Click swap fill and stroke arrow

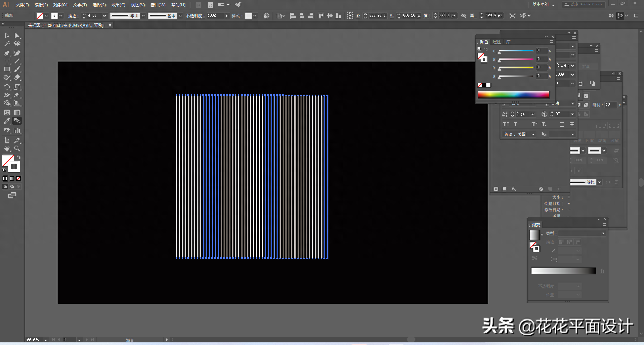click(19, 157)
